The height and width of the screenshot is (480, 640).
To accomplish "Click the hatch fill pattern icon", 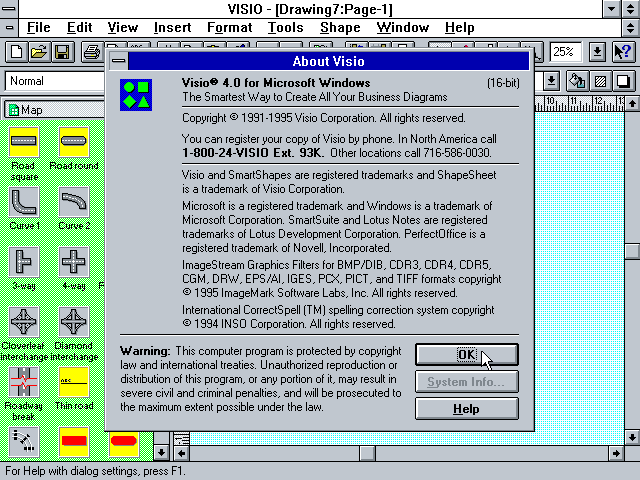I will (x=600, y=81).
